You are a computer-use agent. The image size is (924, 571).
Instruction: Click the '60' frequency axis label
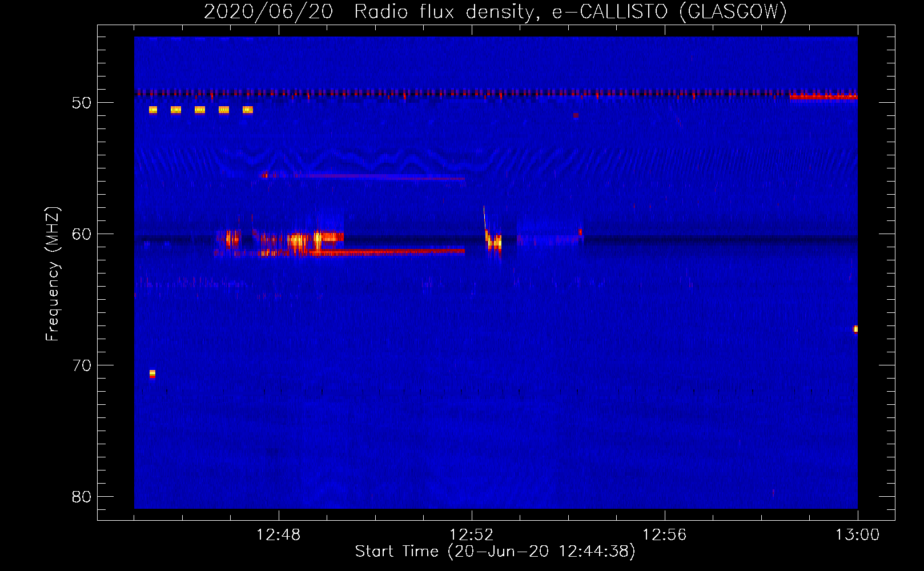81,234
